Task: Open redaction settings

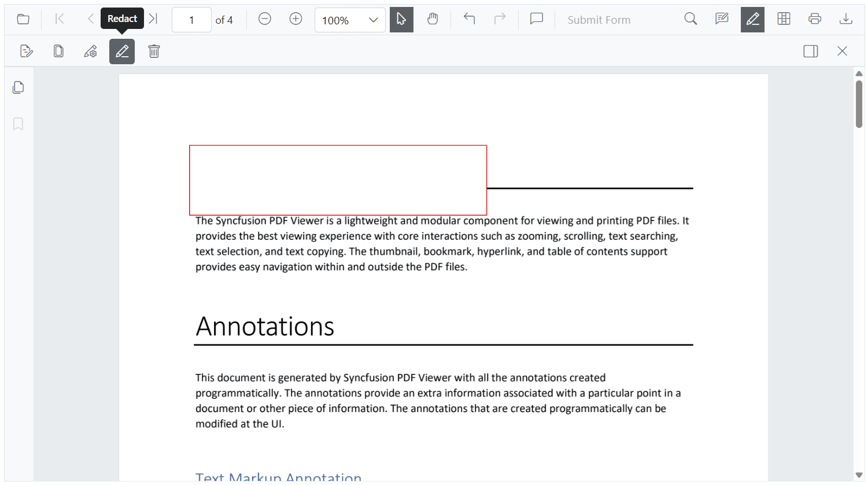Action: (90, 52)
